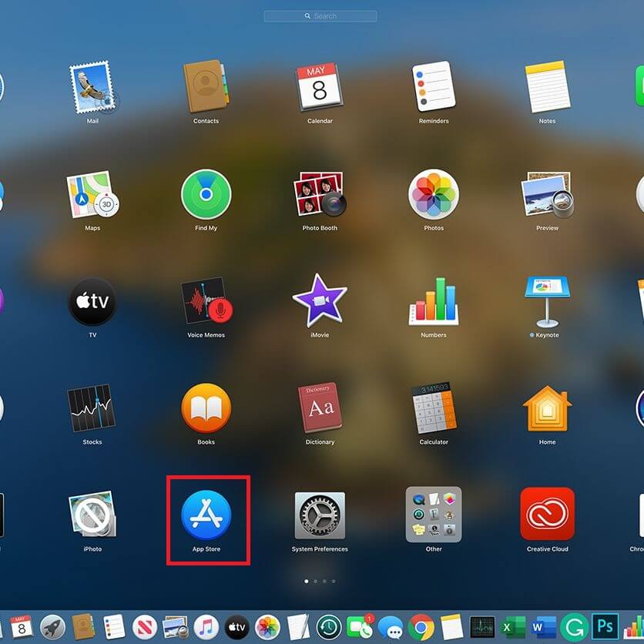
Task: Launch the Notes app in Launchpad
Action: (x=548, y=86)
